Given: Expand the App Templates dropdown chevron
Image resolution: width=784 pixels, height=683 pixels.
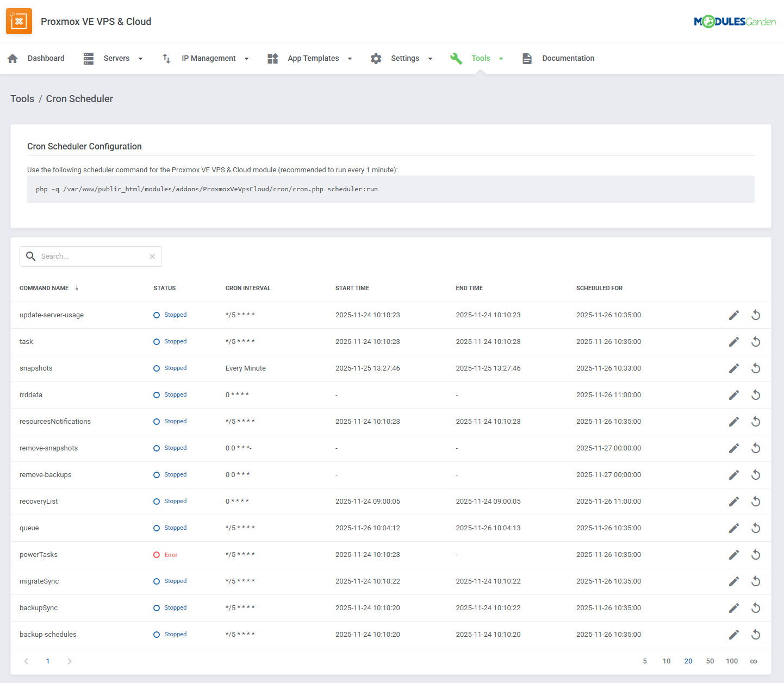Looking at the screenshot, I should coord(350,58).
